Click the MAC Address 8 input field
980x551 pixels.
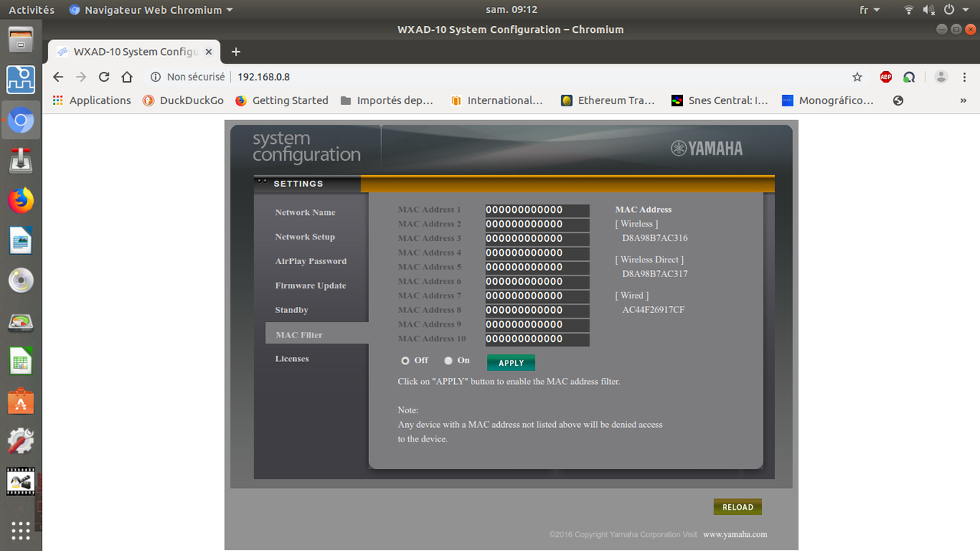[x=537, y=310]
